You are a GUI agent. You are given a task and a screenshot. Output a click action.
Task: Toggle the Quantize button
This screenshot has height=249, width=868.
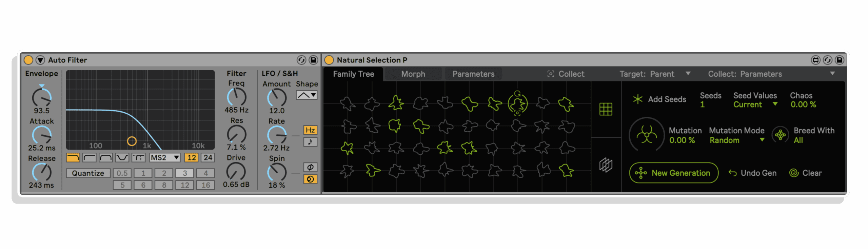(88, 173)
